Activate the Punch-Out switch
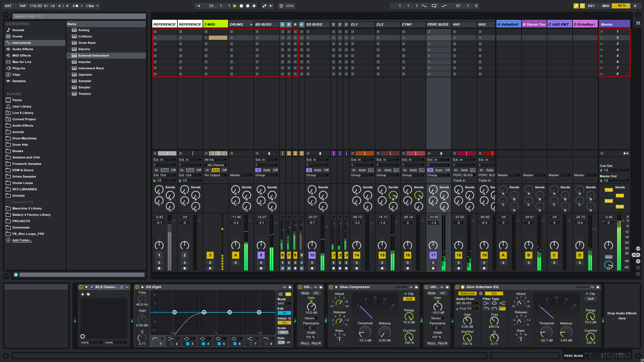The width and height of the screenshot is (644, 362). point(444,6)
